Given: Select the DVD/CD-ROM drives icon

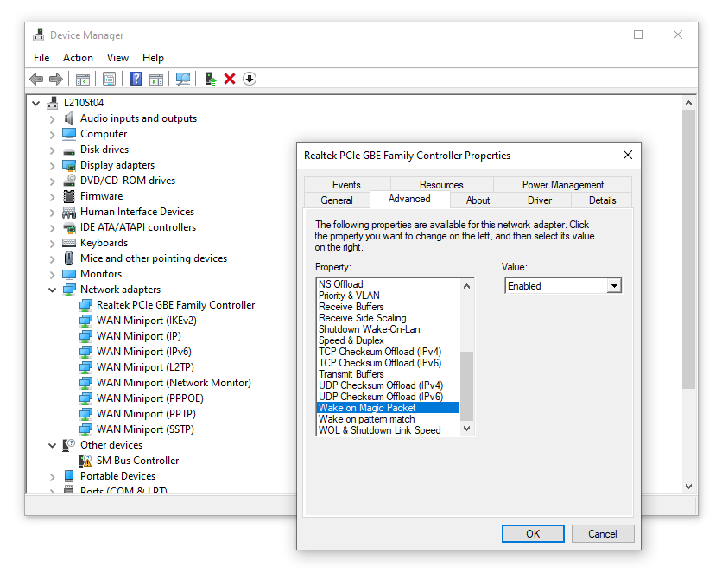Looking at the screenshot, I should 69,181.
